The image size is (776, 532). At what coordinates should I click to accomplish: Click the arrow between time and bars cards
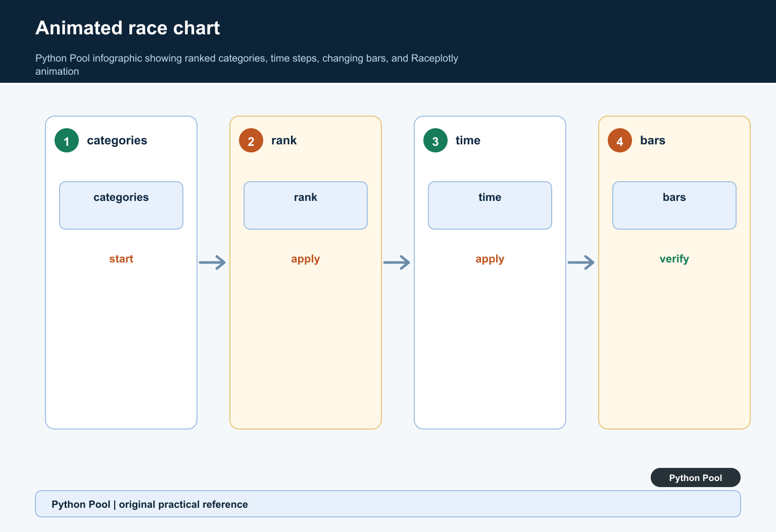coord(581,262)
